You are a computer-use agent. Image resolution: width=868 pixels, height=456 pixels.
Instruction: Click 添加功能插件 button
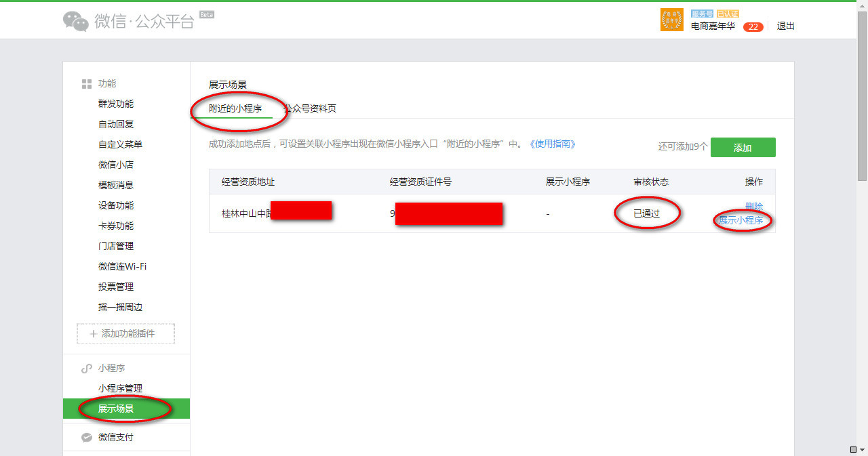(125, 333)
